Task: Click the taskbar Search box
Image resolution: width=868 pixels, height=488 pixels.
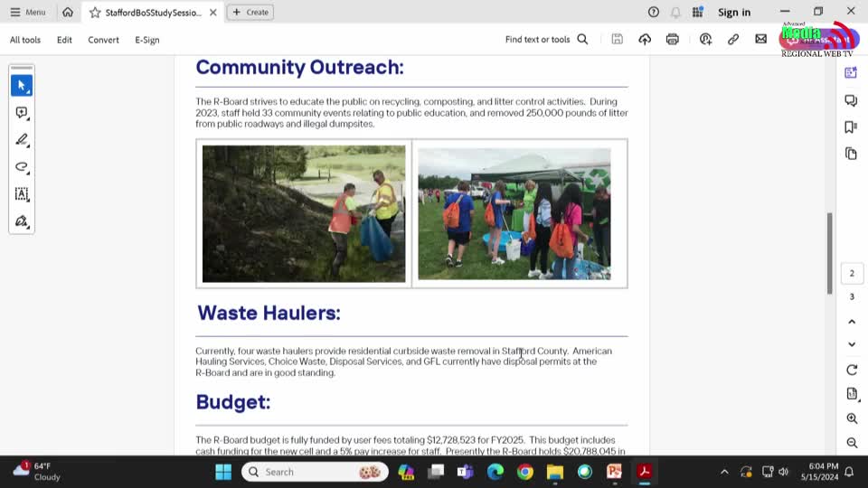Action: [x=315, y=472]
